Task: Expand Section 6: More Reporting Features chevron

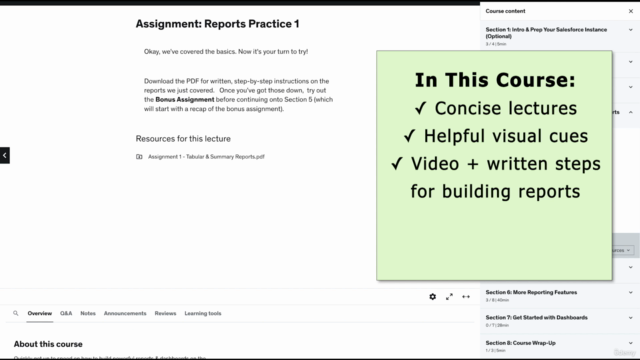Action: 631,293
